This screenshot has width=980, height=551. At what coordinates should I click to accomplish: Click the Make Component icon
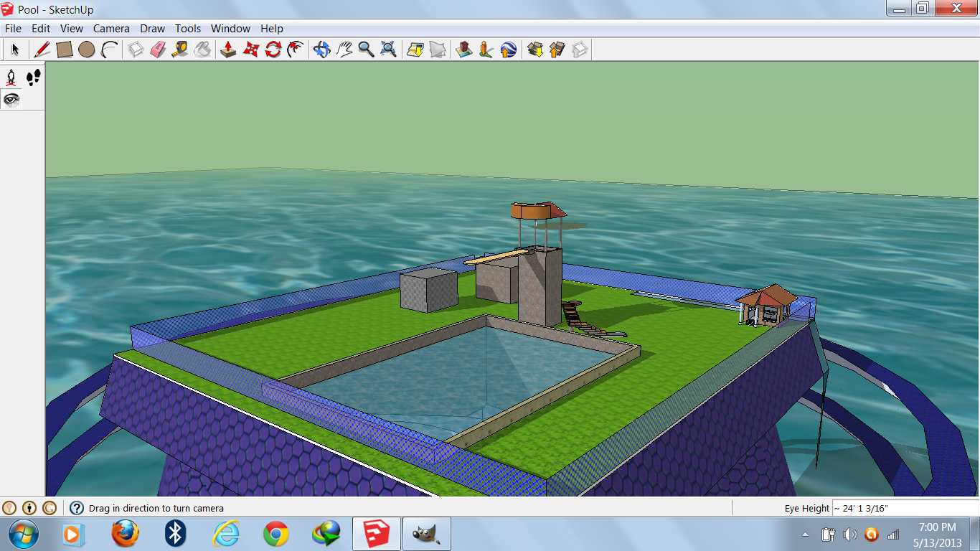[136, 50]
